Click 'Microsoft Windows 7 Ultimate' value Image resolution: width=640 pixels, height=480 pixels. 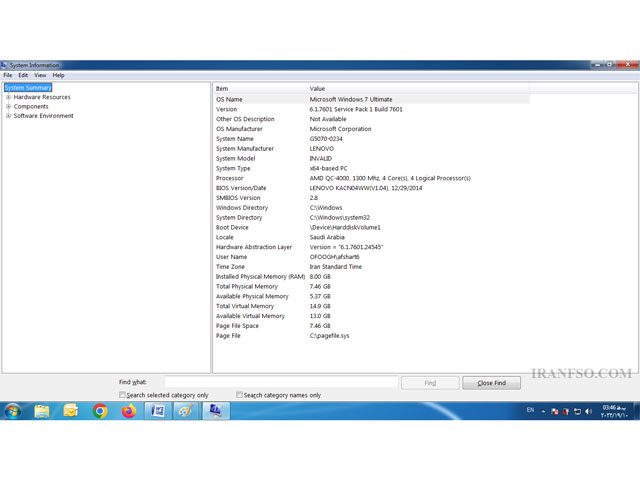coord(351,99)
